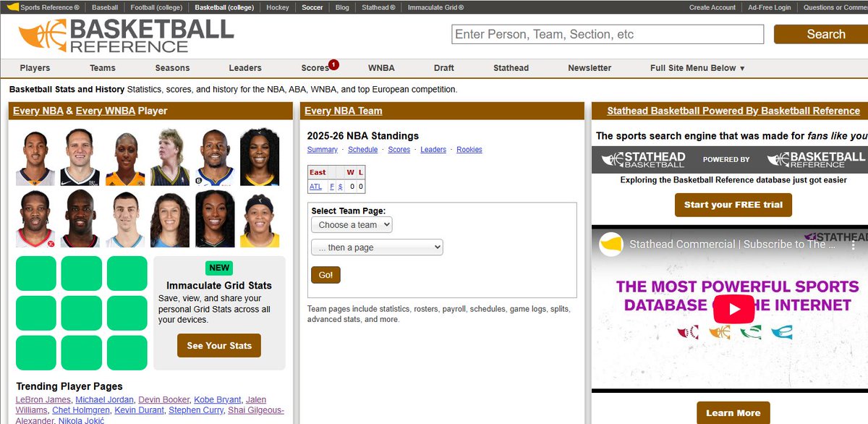Open the Rookies link under NBA Standings

pos(469,150)
